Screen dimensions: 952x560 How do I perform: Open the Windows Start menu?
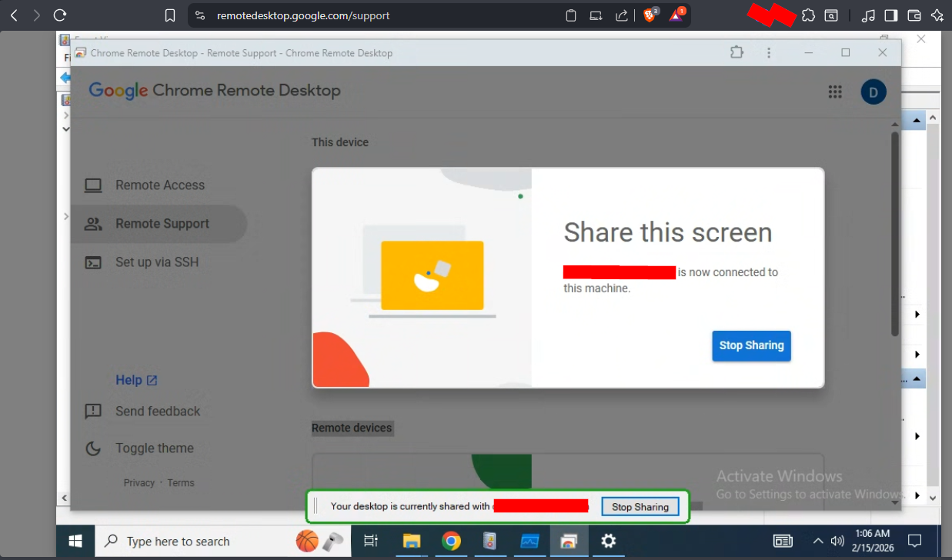[x=75, y=542]
